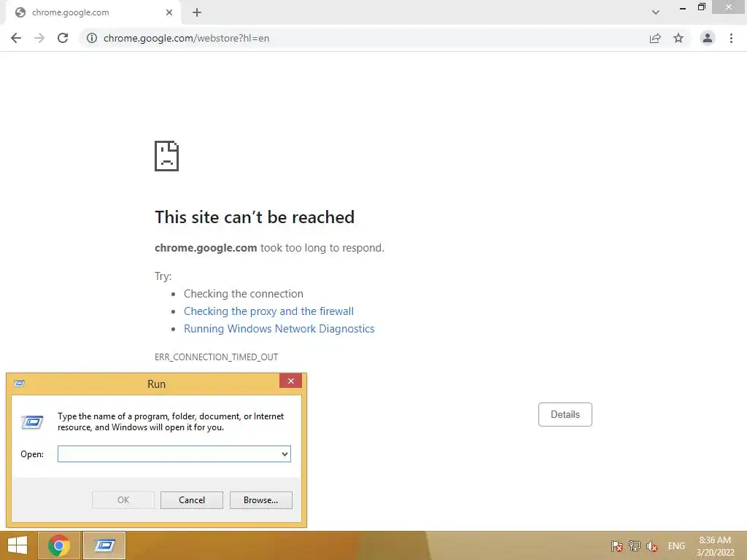Open Checking the proxy and the firewall link
Viewport: 747px width, 560px height.
pyautogui.click(x=268, y=311)
